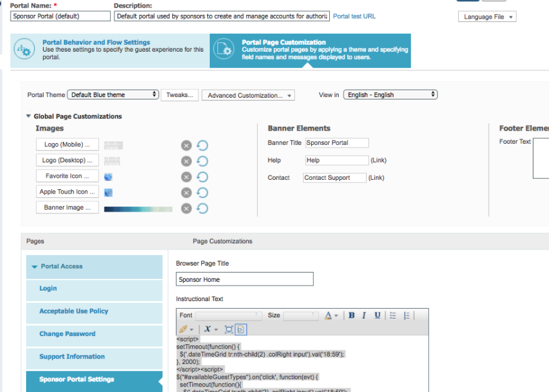Open the Advanced Customization dropdown

pos(248,95)
